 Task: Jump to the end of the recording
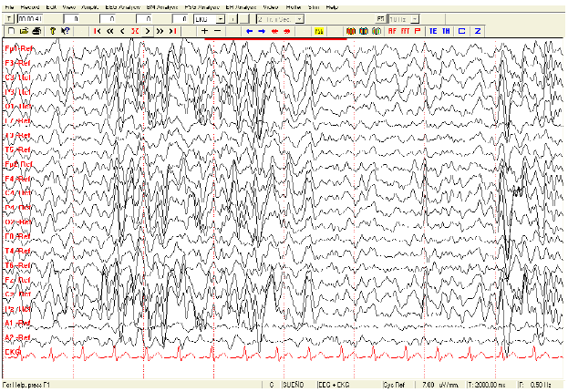173,31
